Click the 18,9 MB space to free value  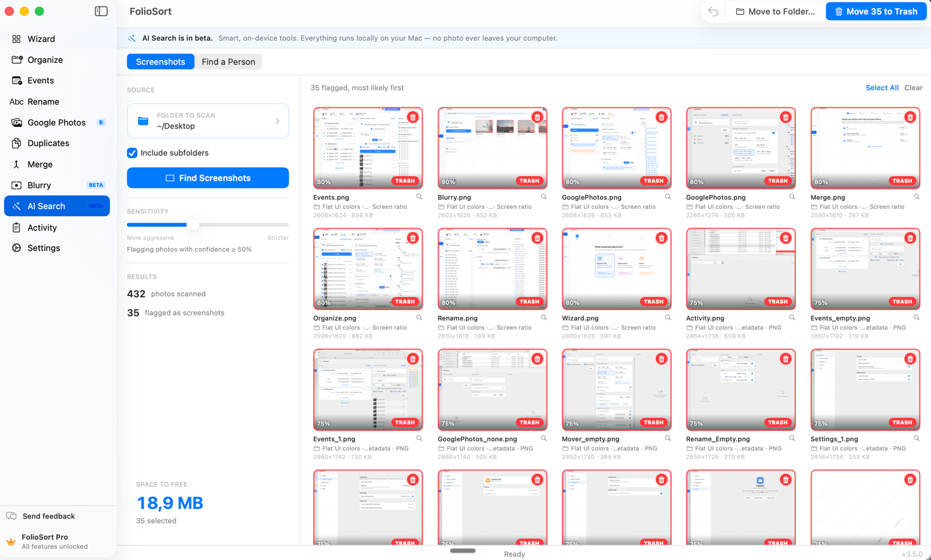pyautogui.click(x=170, y=503)
